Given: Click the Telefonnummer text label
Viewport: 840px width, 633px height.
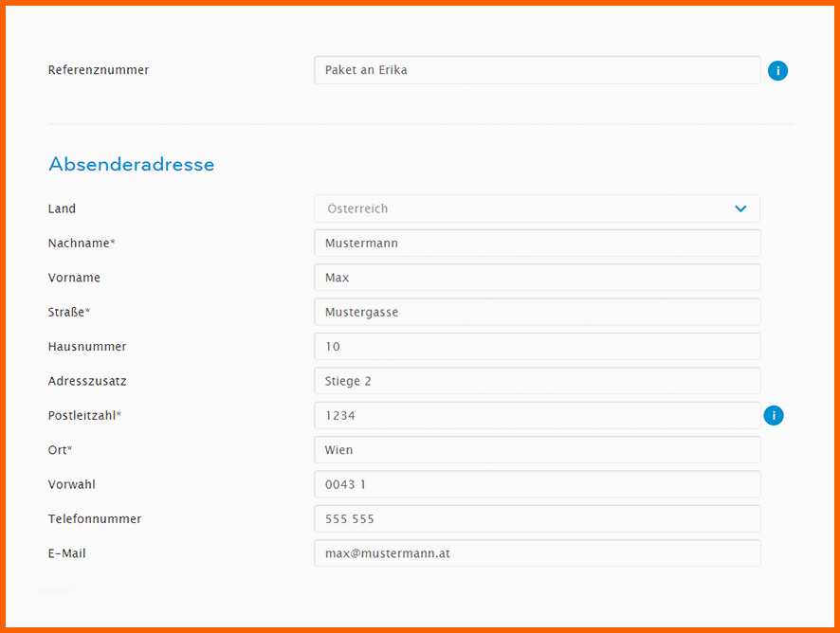Looking at the screenshot, I should coord(95,519).
